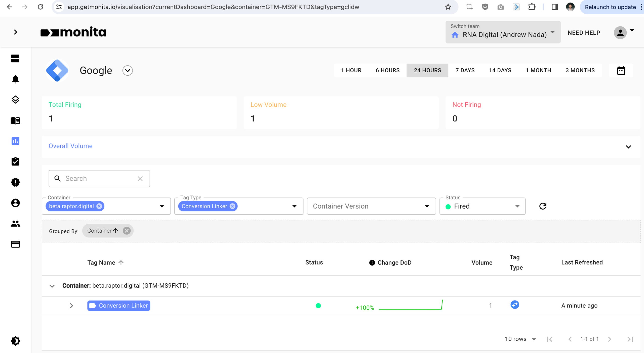Click into the Search input field
This screenshot has height=353, width=644.
[99, 178]
